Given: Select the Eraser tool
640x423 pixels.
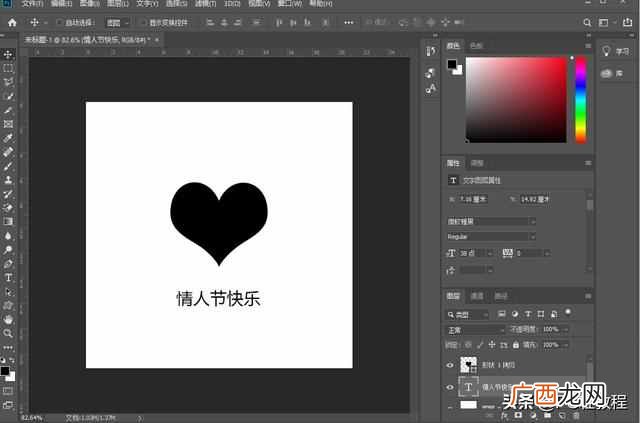Looking at the screenshot, I should 8,208.
